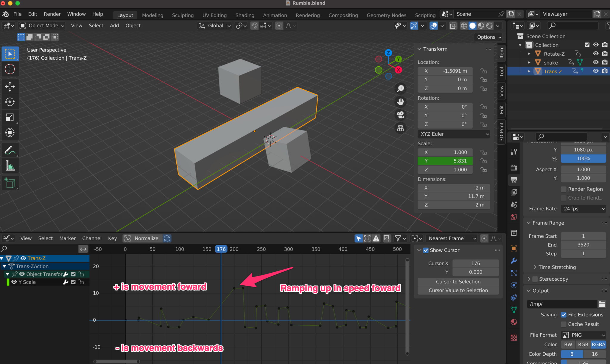610x364 pixels.
Task: Click the Cursor to Selection button
Action: click(x=458, y=282)
